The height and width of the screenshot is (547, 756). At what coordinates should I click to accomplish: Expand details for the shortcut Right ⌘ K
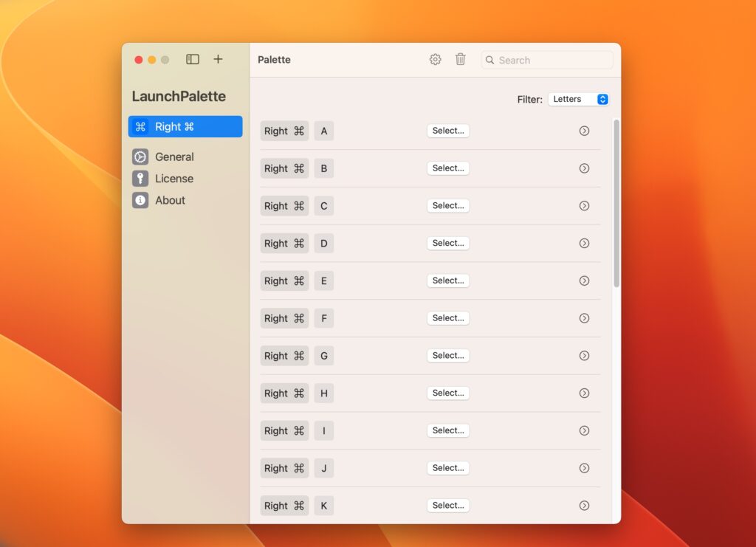[584, 505]
